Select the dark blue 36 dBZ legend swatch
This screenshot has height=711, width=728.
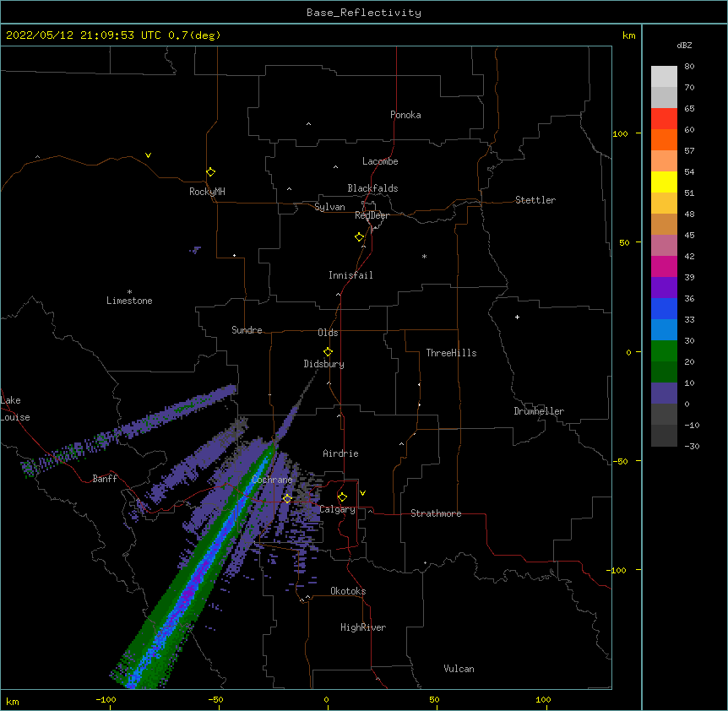click(664, 308)
